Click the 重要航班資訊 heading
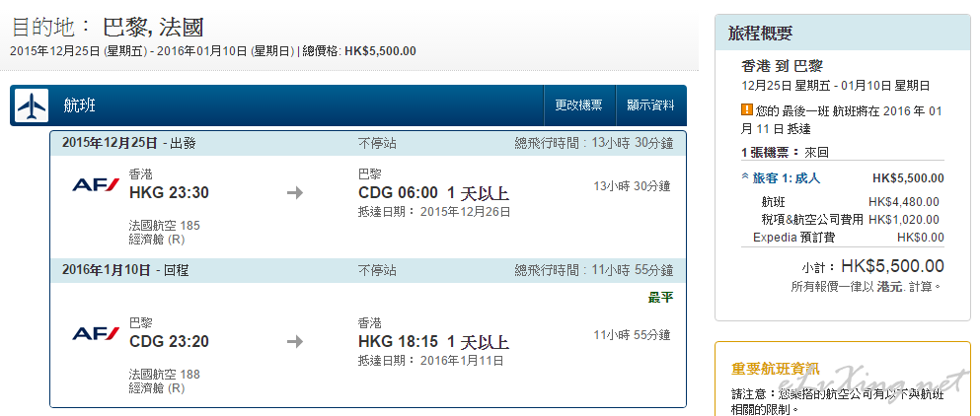 [x=776, y=369]
